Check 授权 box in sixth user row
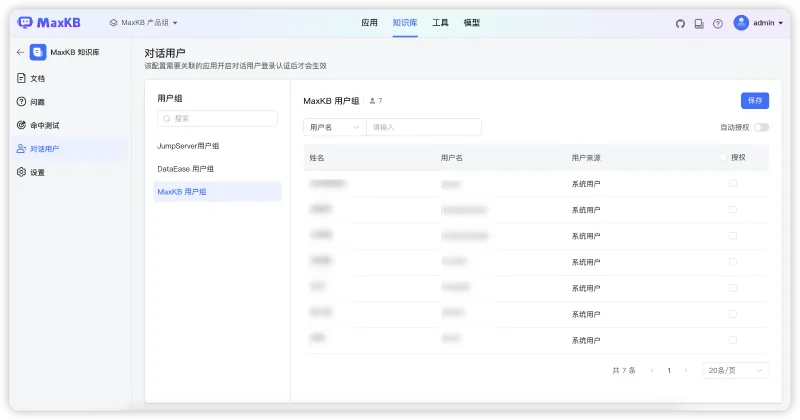 click(733, 314)
